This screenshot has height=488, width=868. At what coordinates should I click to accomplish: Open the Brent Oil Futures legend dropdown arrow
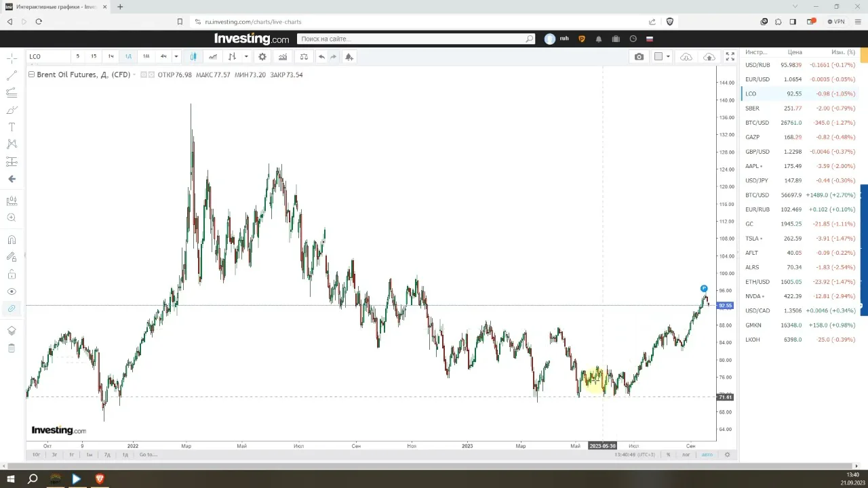coord(134,75)
